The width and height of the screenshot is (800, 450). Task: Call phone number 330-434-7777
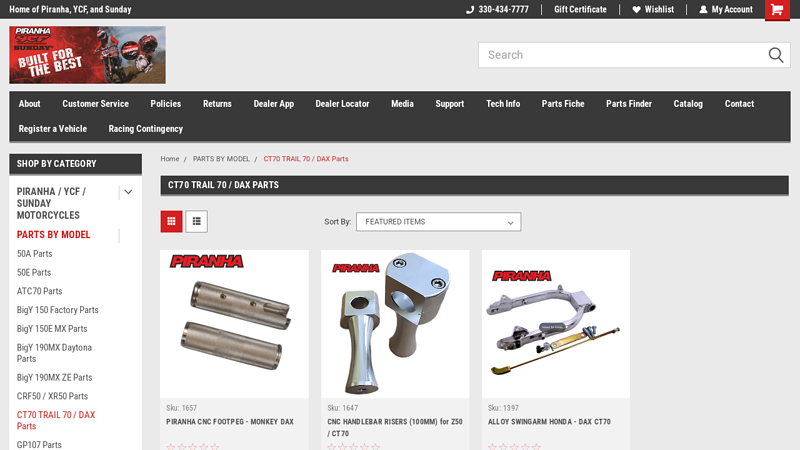point(497,10)
